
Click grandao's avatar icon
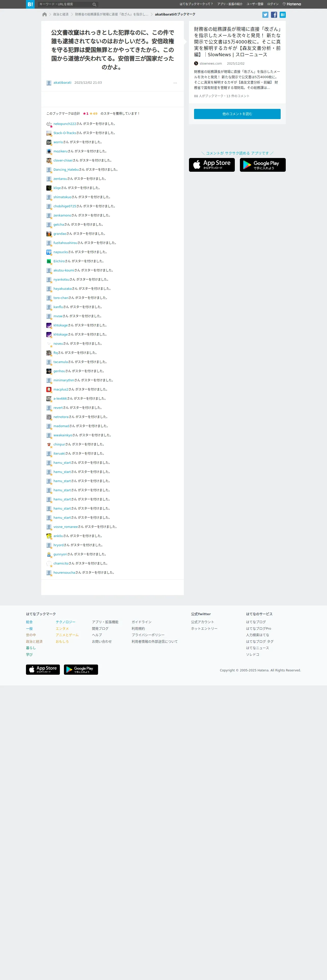tap(49, 234)
